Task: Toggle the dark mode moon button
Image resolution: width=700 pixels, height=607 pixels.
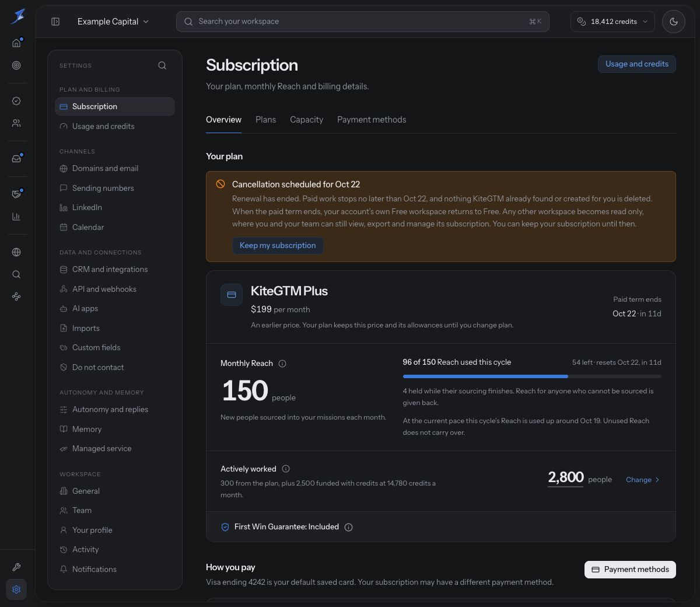Action: [x=674, y=22]
